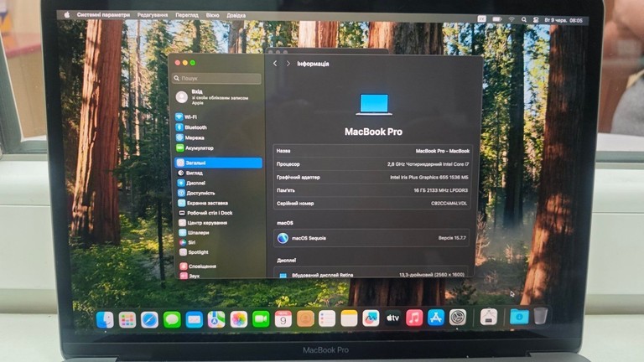The width and height of the screenshot is (644, 362).
Task: Open the Редагування menu
Action: [153, 15]
